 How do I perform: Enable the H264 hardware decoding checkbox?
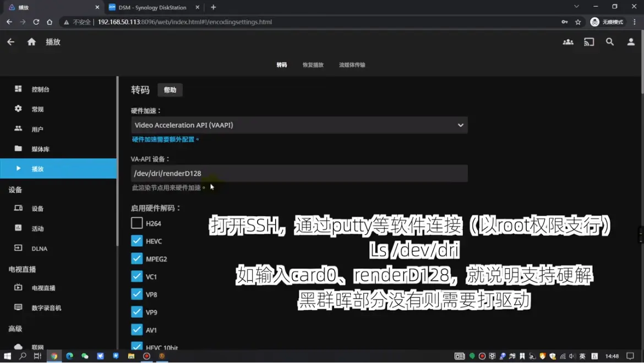pos(137,223)
